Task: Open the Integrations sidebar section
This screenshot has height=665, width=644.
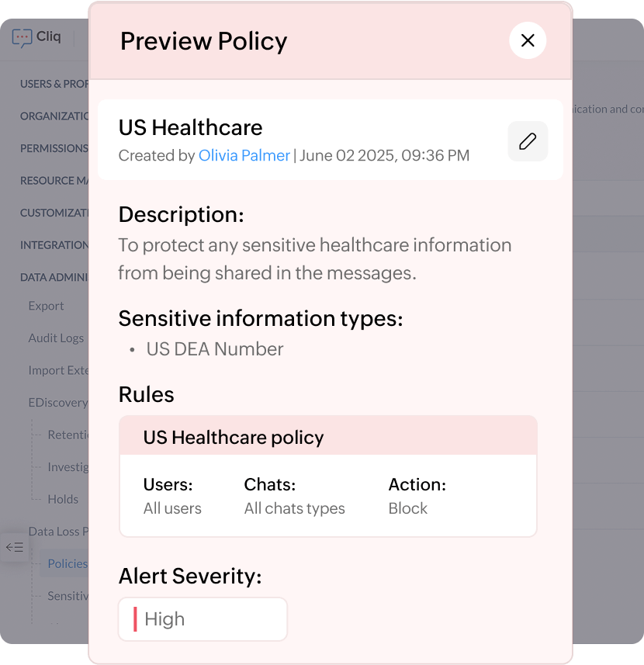Action: 55,244
